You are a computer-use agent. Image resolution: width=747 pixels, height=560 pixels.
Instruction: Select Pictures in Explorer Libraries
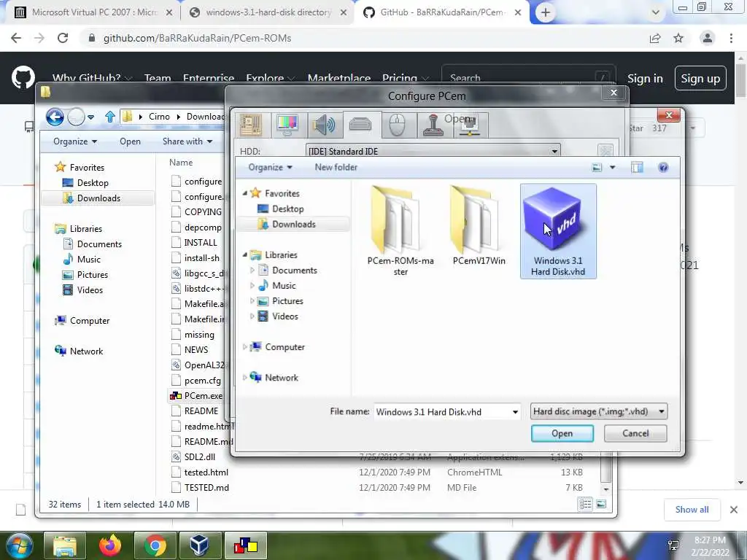92,275
